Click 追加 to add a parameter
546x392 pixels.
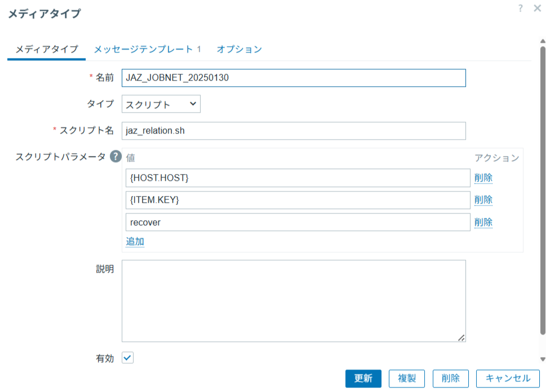pyautogui.click(x=135, y=242)
